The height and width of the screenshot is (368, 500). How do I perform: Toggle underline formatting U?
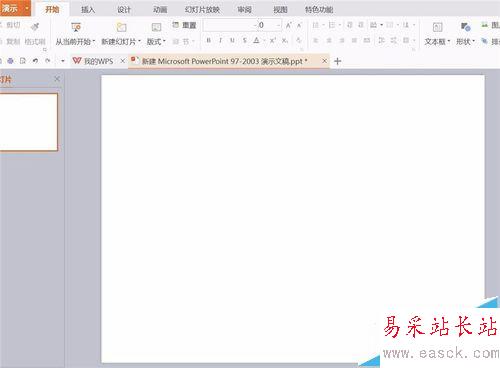point(232,40)
